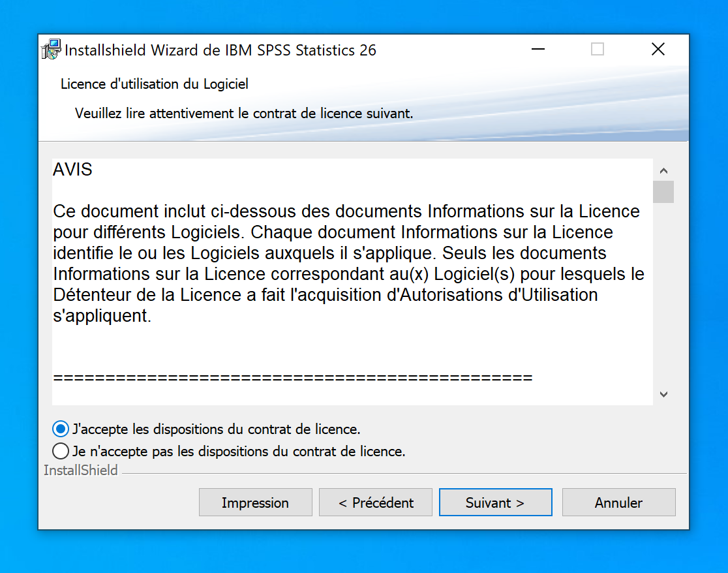Continue with the Suivant button
Image resolution: width=728 pixels, height=573 pixels.
click(495, 503)
